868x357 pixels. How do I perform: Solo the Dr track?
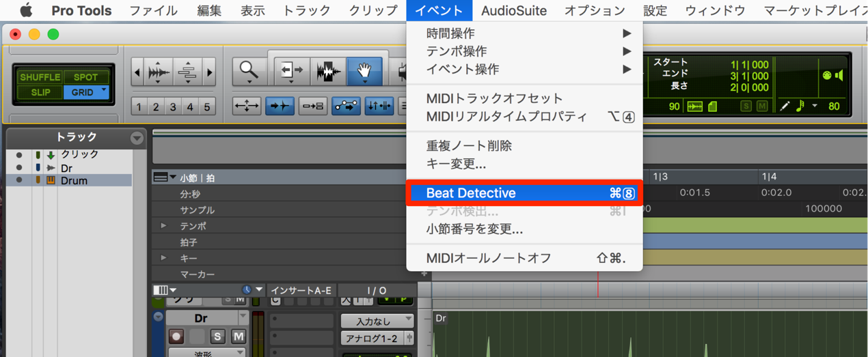pyautogui.click(x=217, y=336)
